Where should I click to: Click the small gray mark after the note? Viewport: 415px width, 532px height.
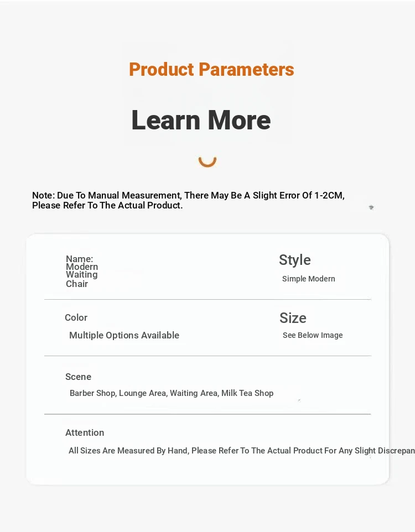(371, 207)
